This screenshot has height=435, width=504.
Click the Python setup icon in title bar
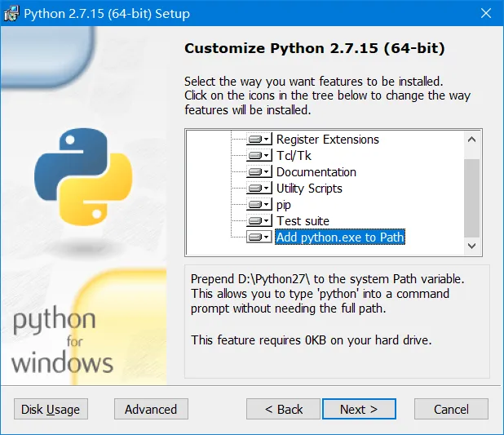click(x=11, y=14)
